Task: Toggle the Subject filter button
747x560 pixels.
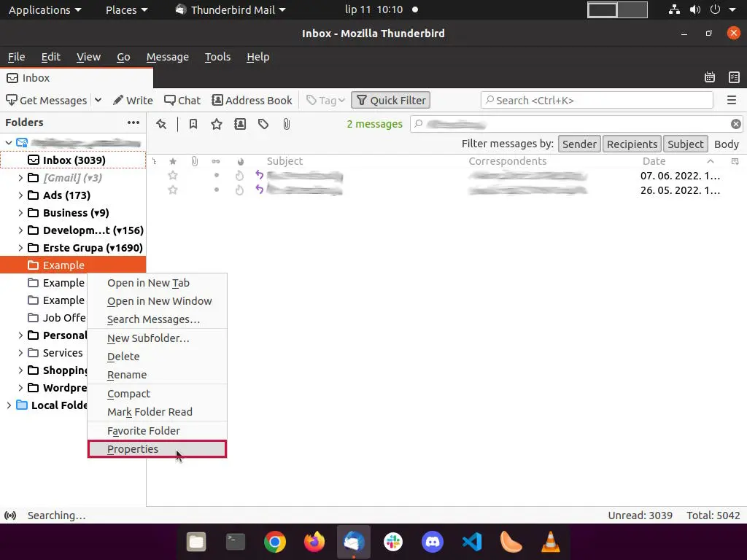Action: point(685,144)
